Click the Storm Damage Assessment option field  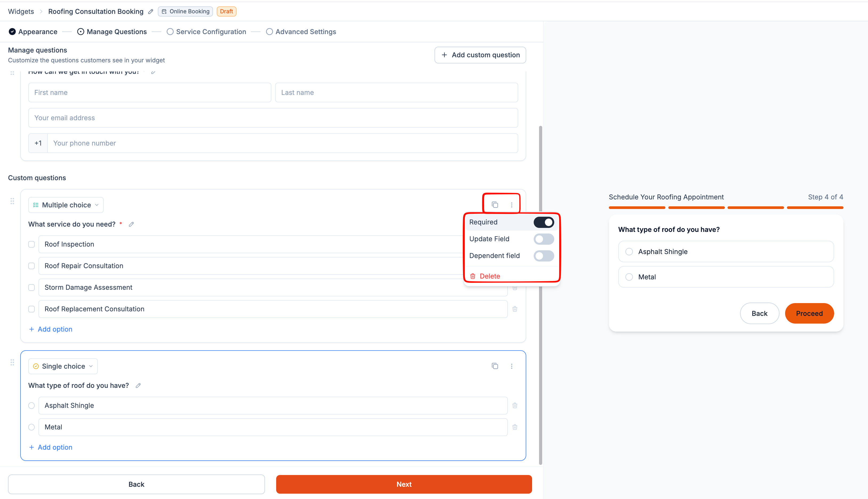point(273,288)
